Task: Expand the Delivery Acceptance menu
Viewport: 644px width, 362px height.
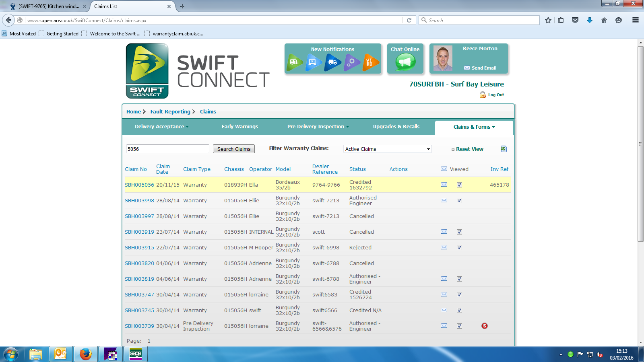Action: pos(161,127)
